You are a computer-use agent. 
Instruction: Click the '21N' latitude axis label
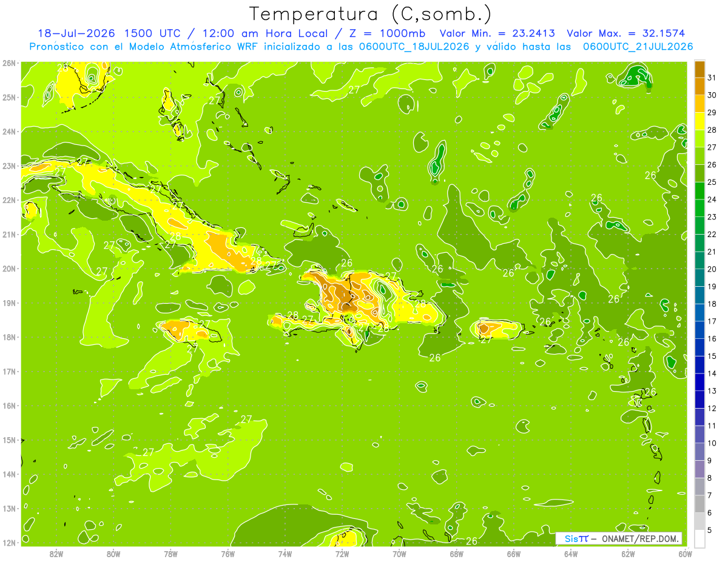click(x=9, y=234)
